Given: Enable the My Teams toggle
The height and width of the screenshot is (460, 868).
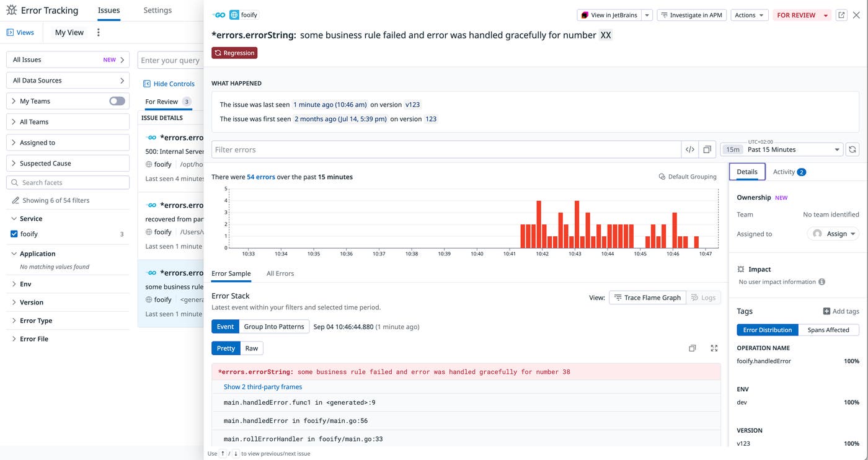Looking at the screenshot, I should pos(116,100).
